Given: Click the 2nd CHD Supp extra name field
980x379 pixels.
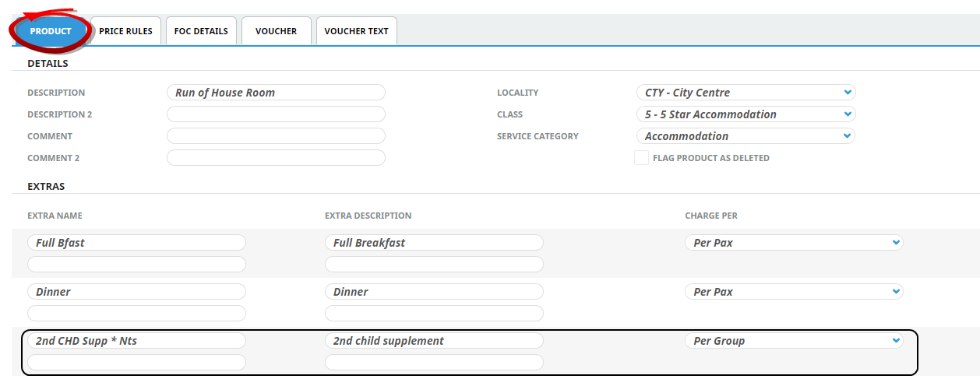Looking at the screenshot, I should [136, 341].
